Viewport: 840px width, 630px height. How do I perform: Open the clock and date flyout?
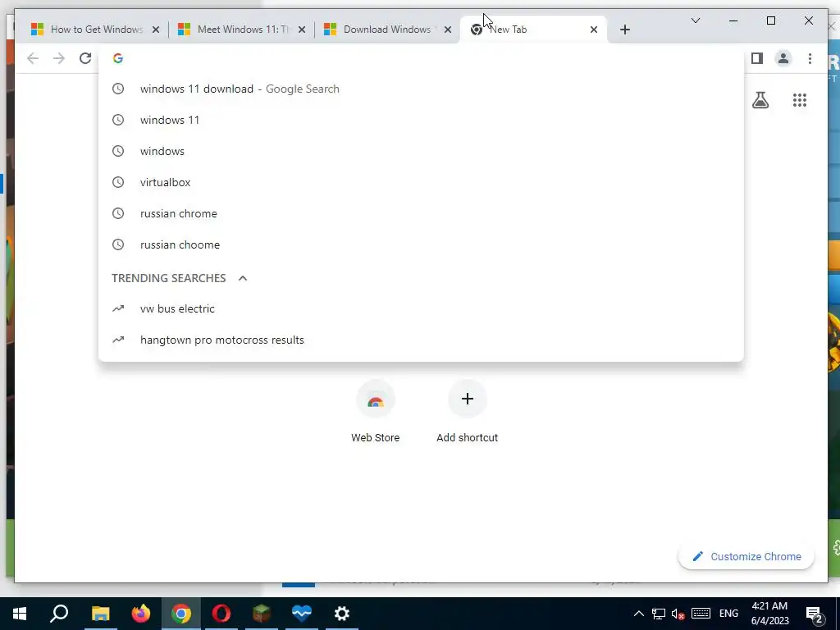coord(769,614)
